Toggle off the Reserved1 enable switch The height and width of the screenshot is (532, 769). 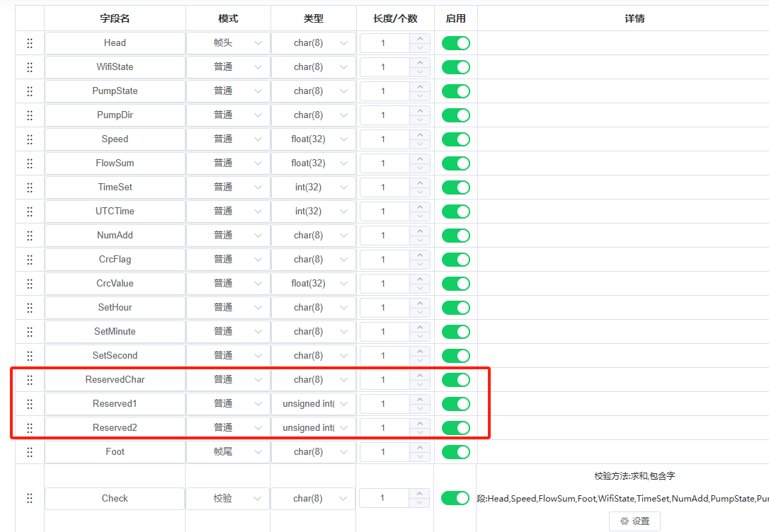pyautogui.click(x=455, y=404)
